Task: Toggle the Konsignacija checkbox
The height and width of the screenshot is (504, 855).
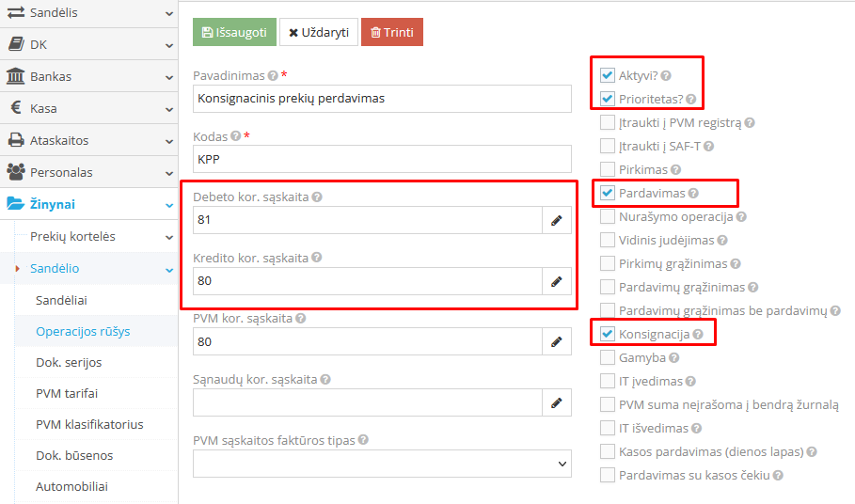Action: point(607,334)
